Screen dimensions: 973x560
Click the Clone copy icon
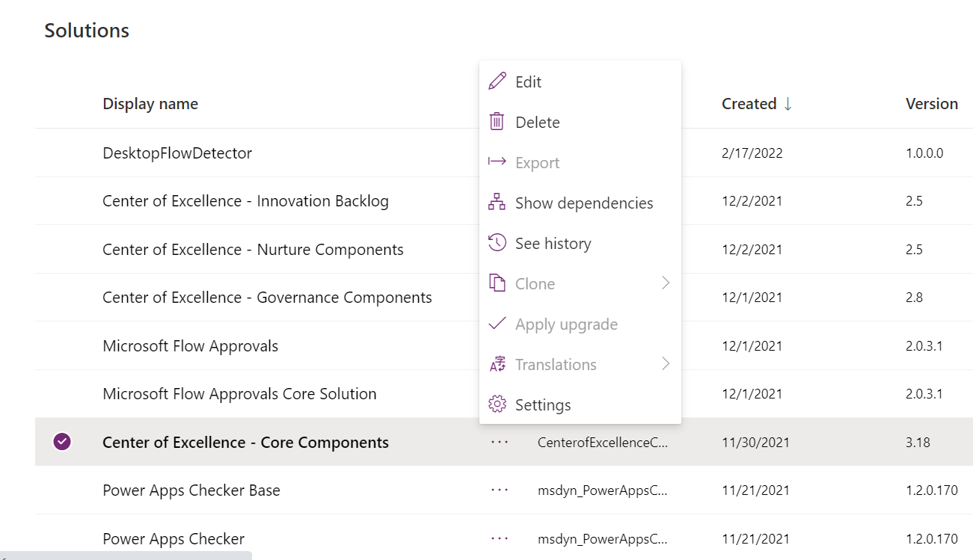click(x=497, y=283)
